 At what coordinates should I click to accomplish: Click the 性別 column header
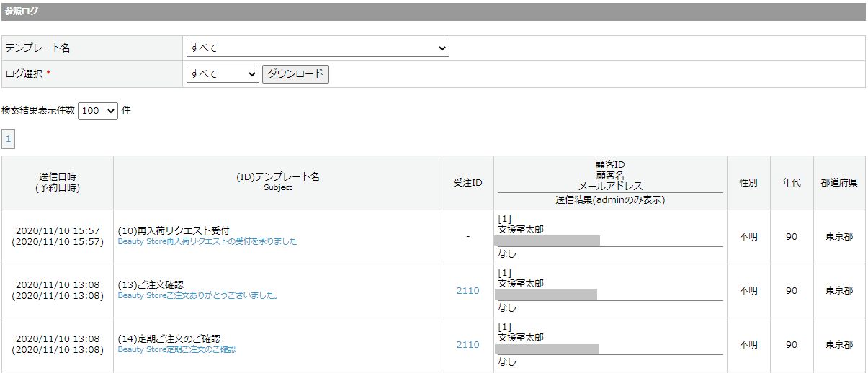pyautogui.click(x=748, y=183)
